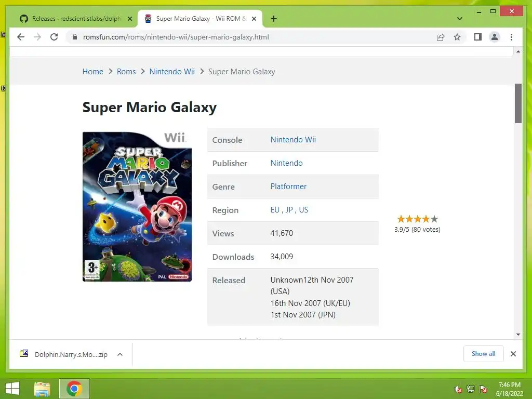Open a new tab
Viewport: 532px width, 399px height.
tap(274, 19)
